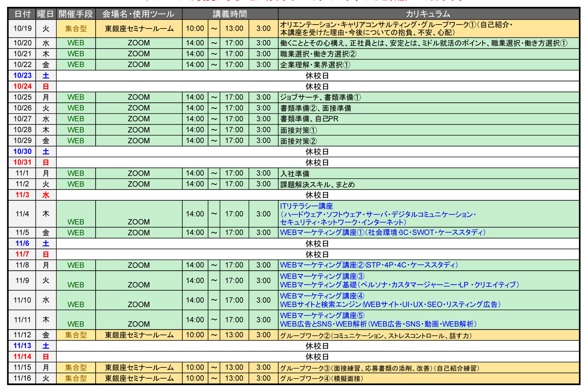Click the カリキュラム column header
The image size is (588, 392).
(x=429, y=14)
